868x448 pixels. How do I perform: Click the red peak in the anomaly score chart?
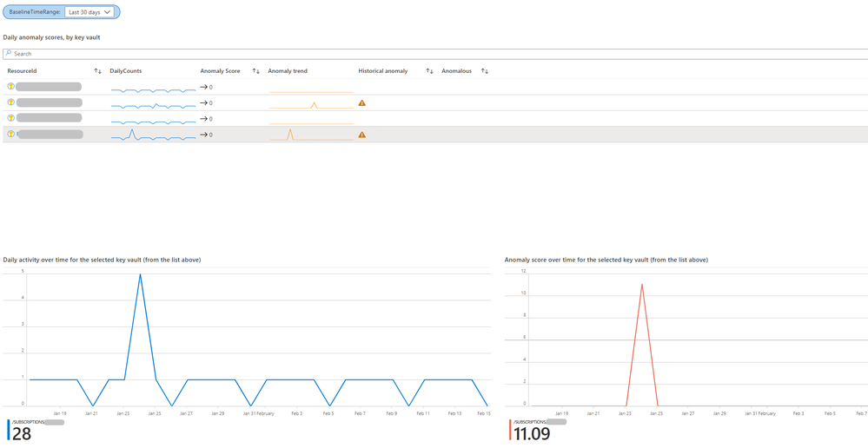[x=641, y=285]
